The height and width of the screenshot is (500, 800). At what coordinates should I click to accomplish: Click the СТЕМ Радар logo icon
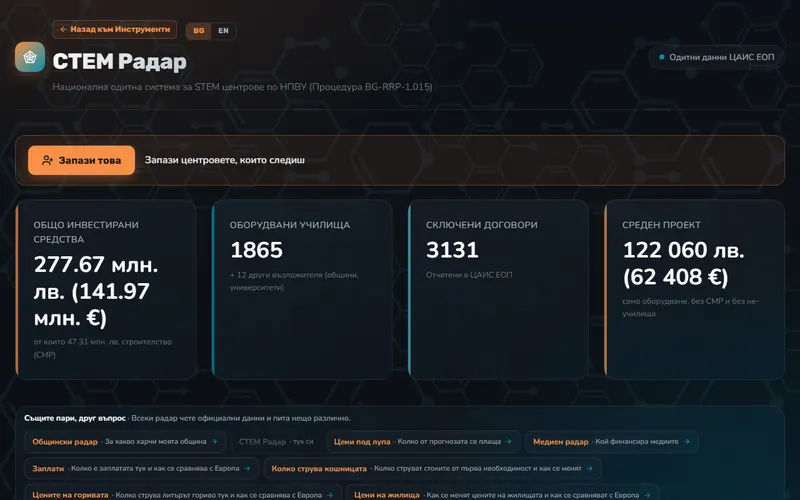[30, 57]
